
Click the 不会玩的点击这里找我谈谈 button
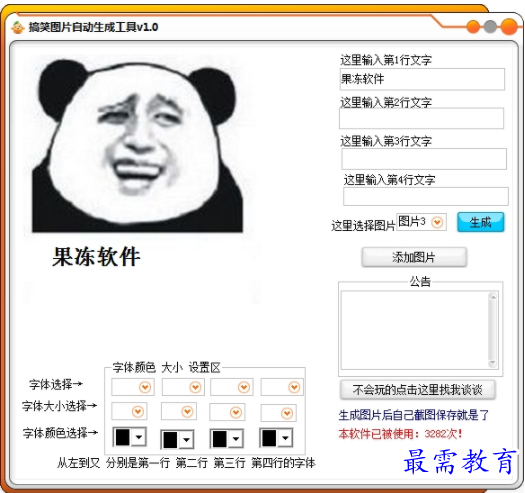(418, 390)
